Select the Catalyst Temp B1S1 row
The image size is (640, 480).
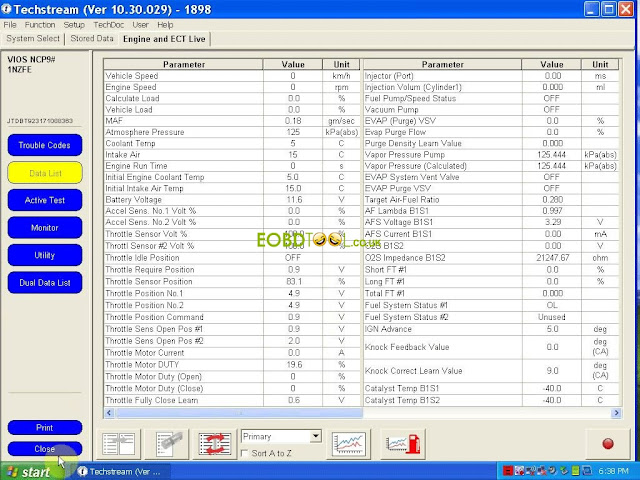(x=491, y=388)
